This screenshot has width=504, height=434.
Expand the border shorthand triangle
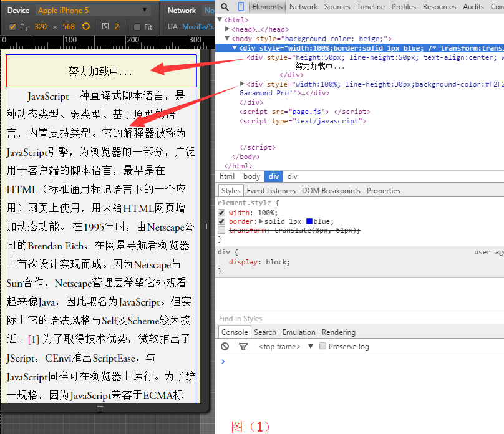point(261,221)
